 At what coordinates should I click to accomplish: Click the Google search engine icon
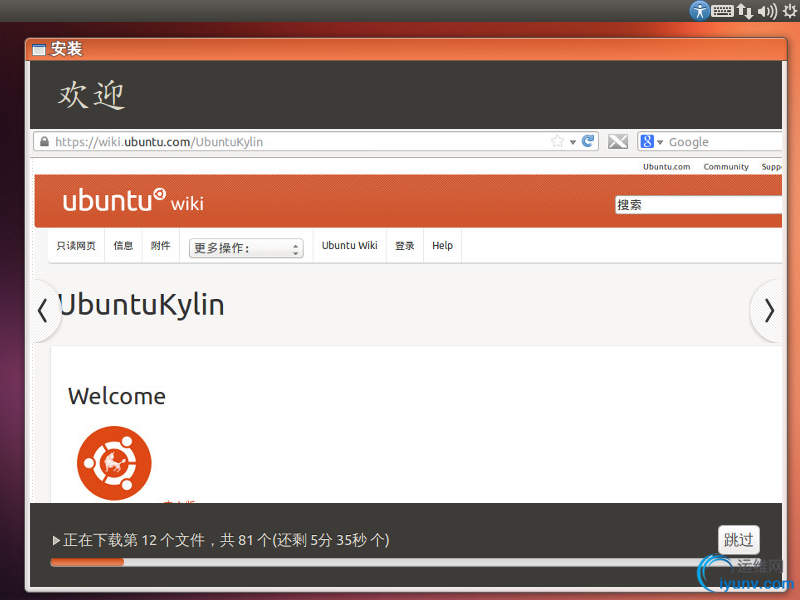point(647,141)
